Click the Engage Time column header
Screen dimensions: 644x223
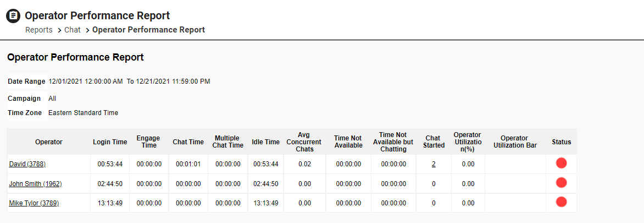click(148, 142)
